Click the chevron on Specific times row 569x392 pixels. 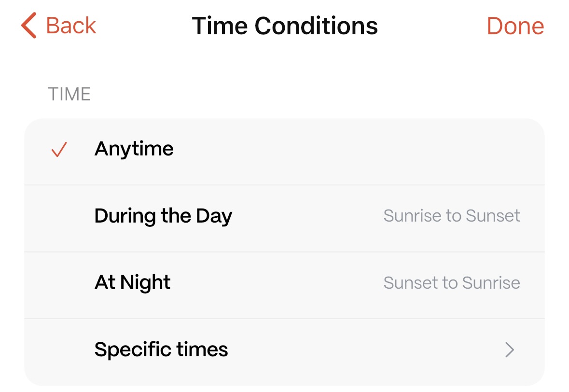[510, 350]
